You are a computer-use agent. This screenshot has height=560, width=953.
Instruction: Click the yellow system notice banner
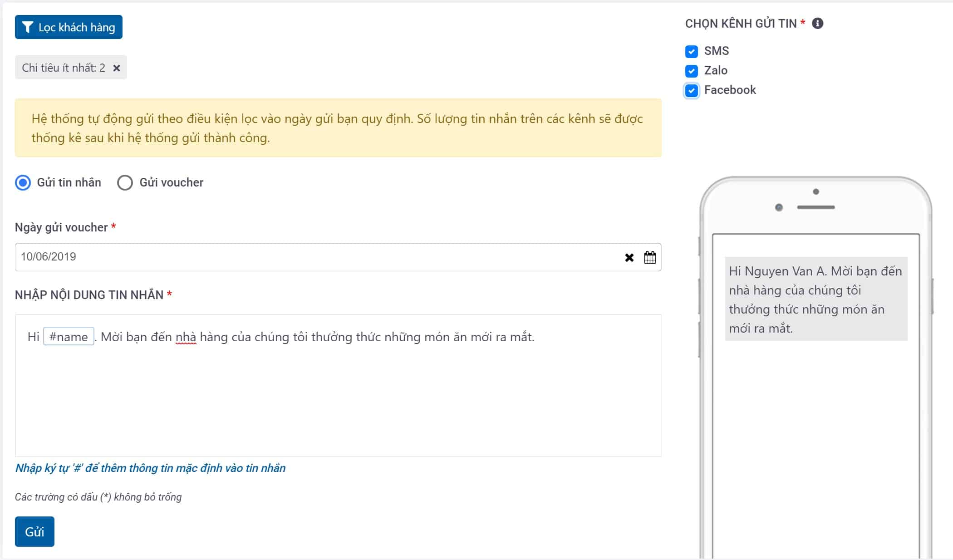click(338, 128)
